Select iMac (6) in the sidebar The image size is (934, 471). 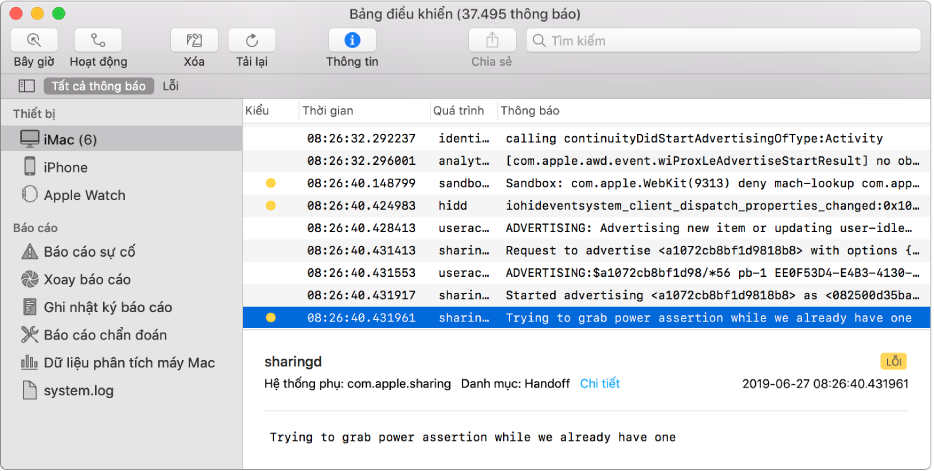coord(70,139)
